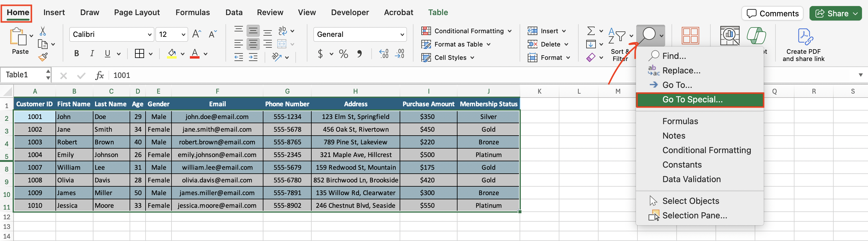Click the Cut scissors icon
This screenshot has width=868, height=241.
click(x=42, y=31)
